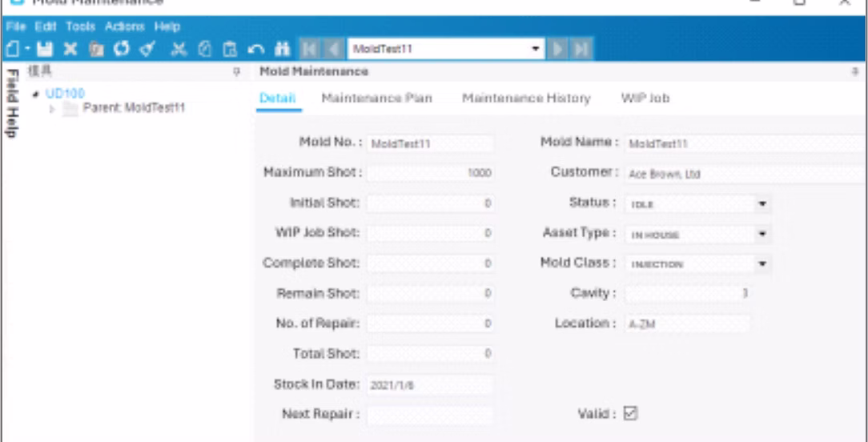Pin the Mold Maintenance panel pin icon
The height and width of the screenshot is (442, 868).
coord(855,72)
